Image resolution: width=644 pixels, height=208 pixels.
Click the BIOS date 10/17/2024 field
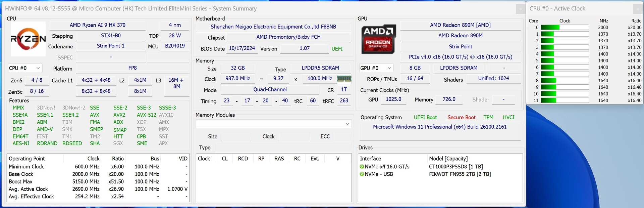pyautogui.click(x=242, y=49)
